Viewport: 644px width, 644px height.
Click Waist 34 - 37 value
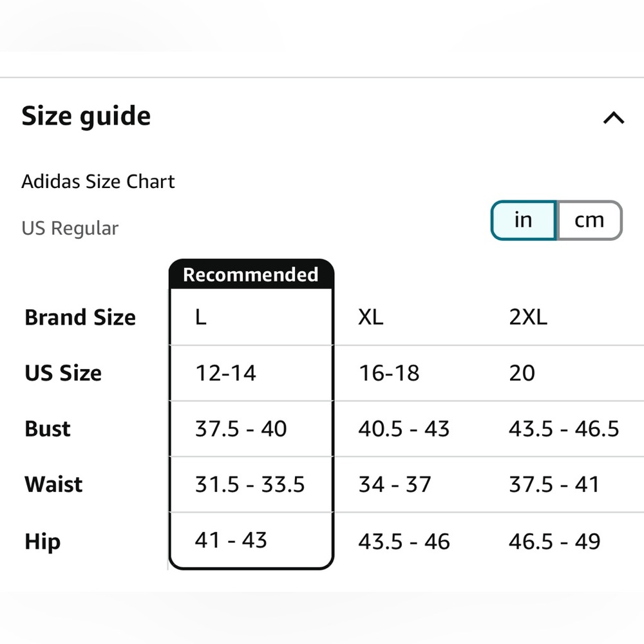395,484
